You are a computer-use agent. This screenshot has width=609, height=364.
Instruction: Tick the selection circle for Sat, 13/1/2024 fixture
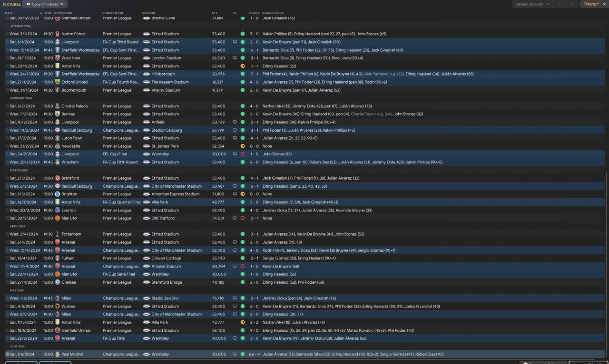(x=7, y=58)
